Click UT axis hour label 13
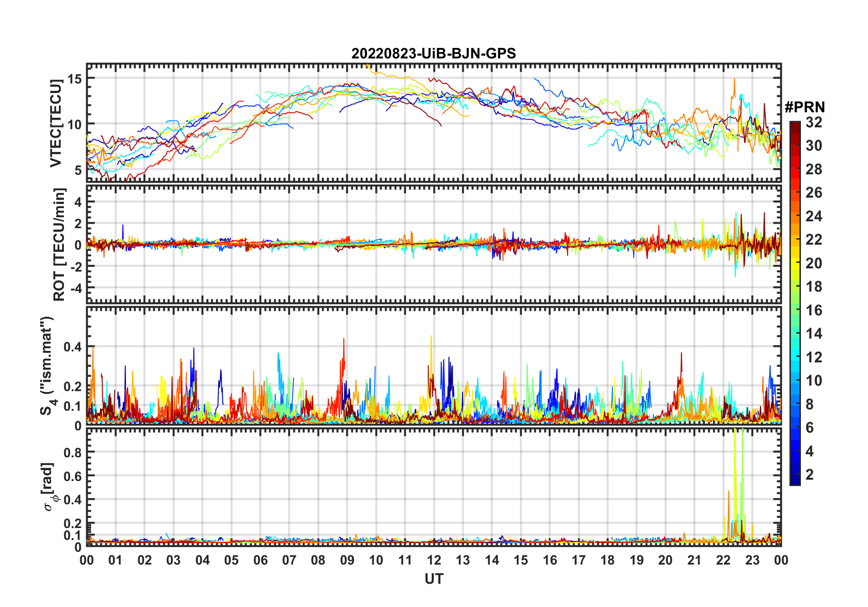 (463, 560)
